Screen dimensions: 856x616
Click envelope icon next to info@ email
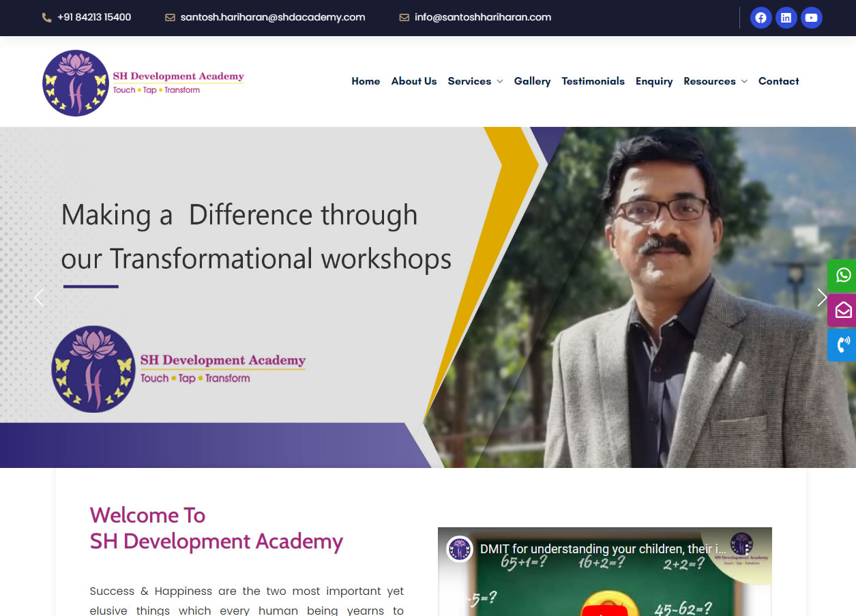tap(404, 18)
